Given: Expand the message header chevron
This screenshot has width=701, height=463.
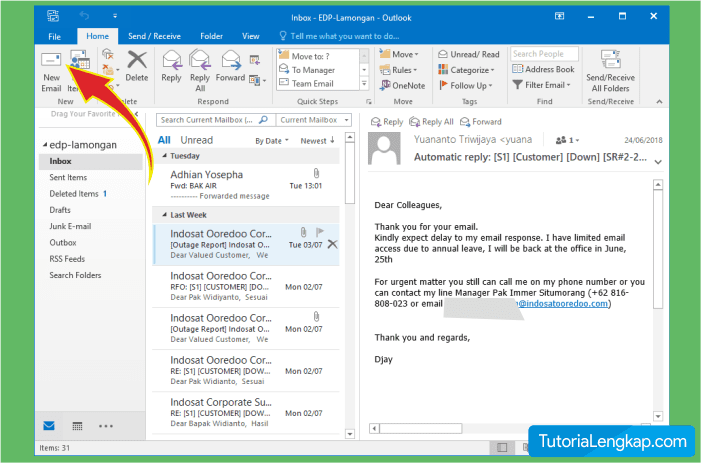Looking at the screenshot, I should 658,162.
